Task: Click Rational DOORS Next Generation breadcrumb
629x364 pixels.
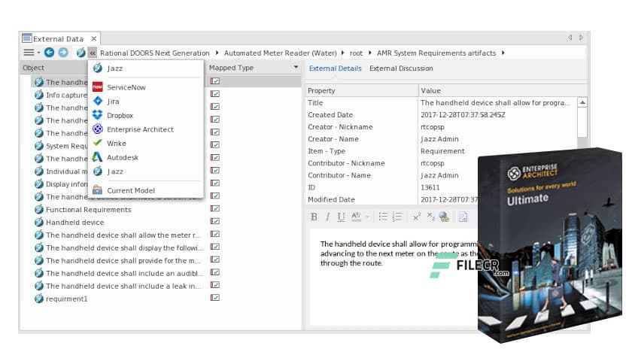Action: point(155,53)
